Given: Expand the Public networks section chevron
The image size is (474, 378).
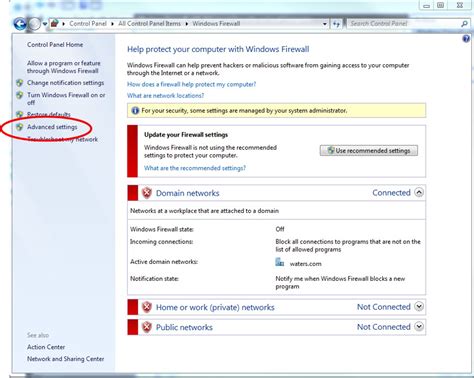Looking at the screenshot, I should 419,326.
